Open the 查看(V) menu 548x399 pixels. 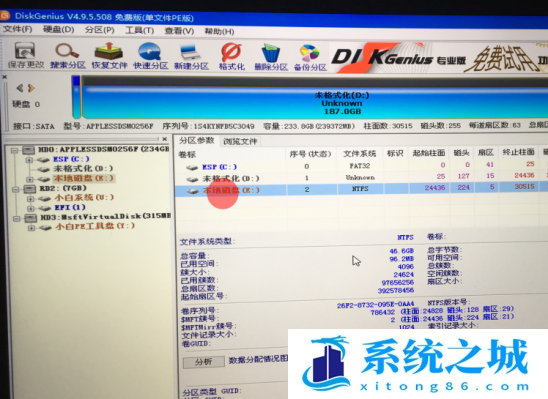[179, 31]
